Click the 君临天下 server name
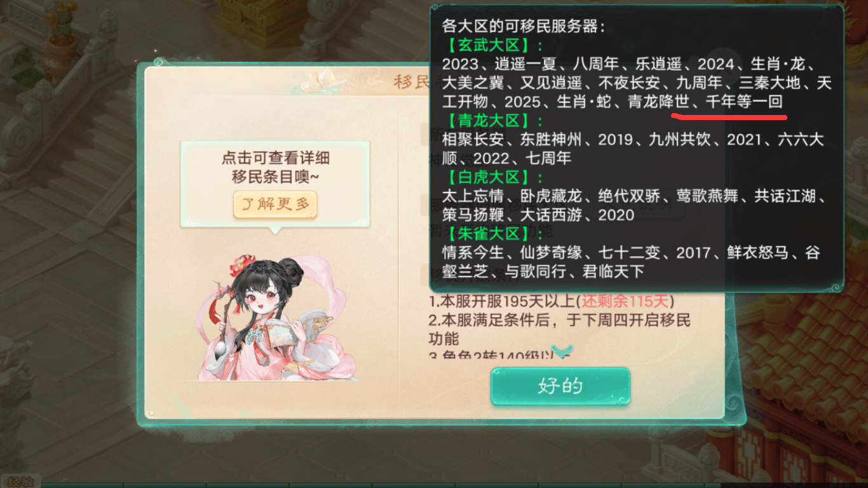 [x=613, y=271]
